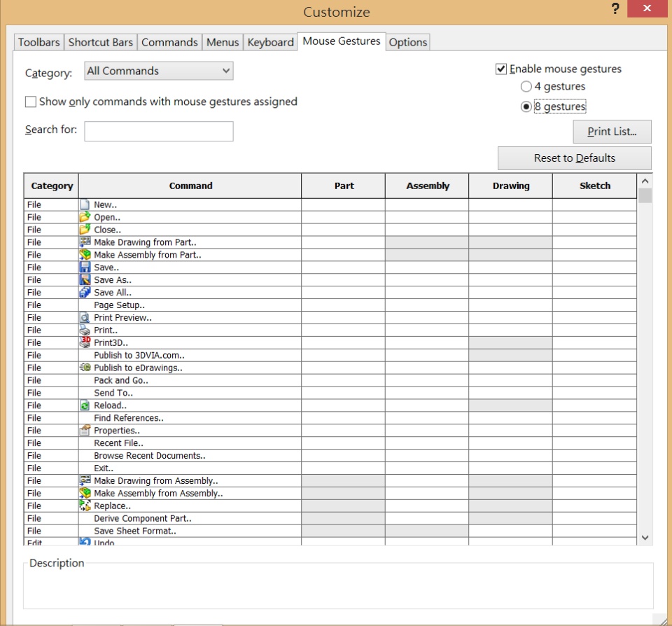Click the Part column header
The image size is (672, 626).
click(344, 186)
